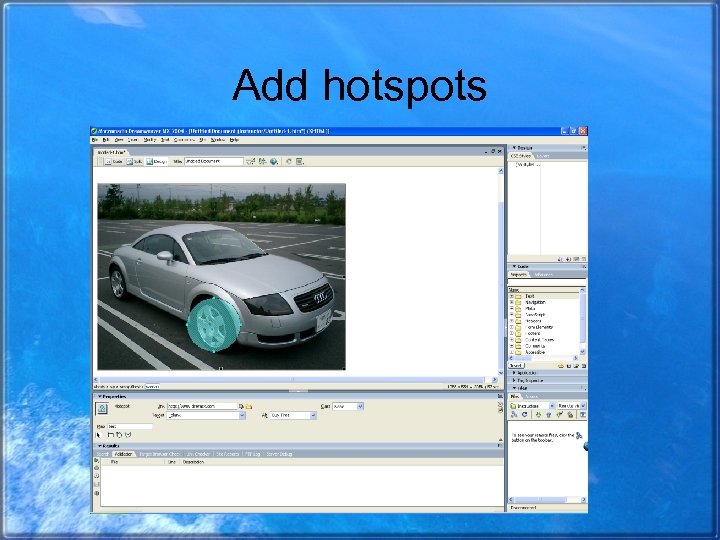Screen dimensions: 720x540
Task: Click the snippets Insert button
Action: point(516,366)
